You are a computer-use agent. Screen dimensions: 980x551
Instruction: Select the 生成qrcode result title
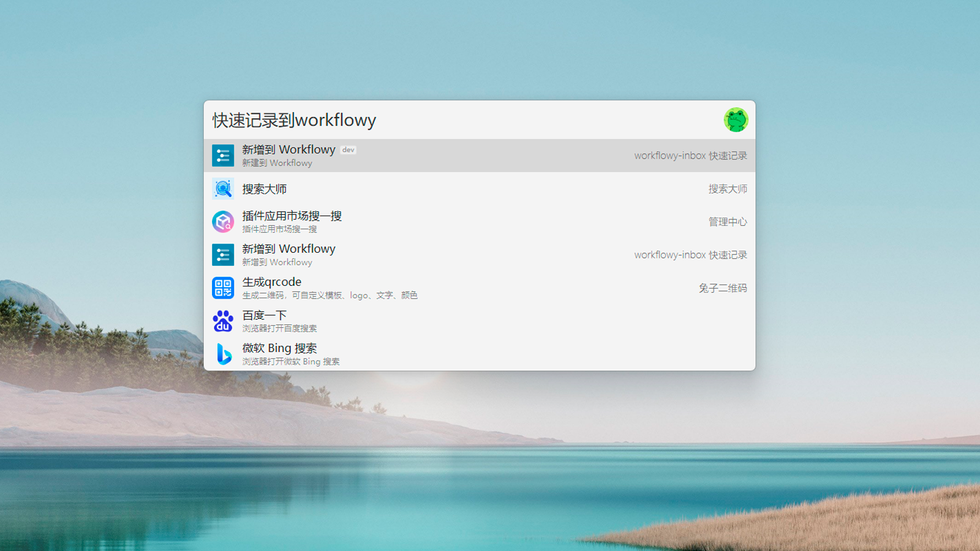tap(271, 282)
